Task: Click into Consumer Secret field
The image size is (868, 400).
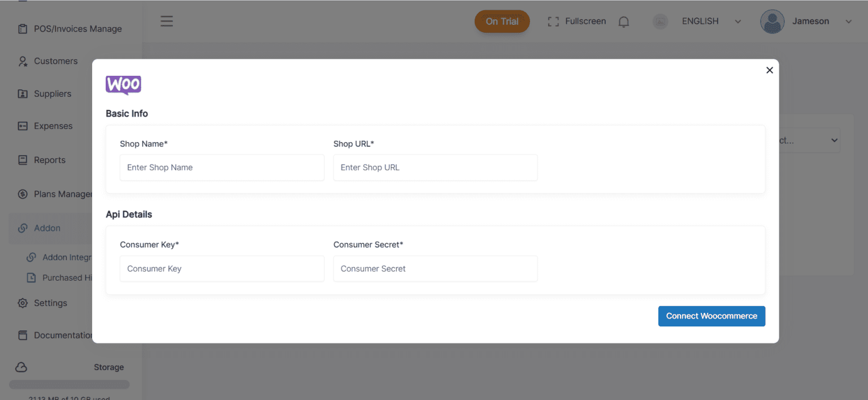Action: point(435,269)
